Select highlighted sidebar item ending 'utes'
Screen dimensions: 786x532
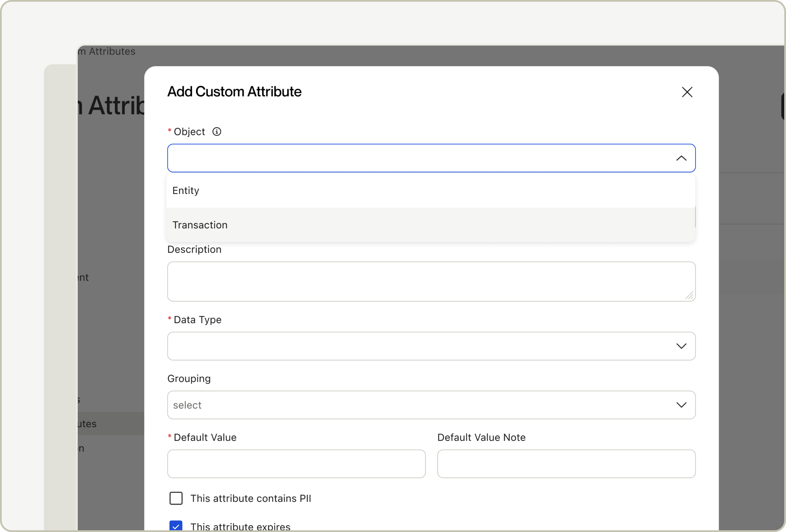tap(87, 423)
